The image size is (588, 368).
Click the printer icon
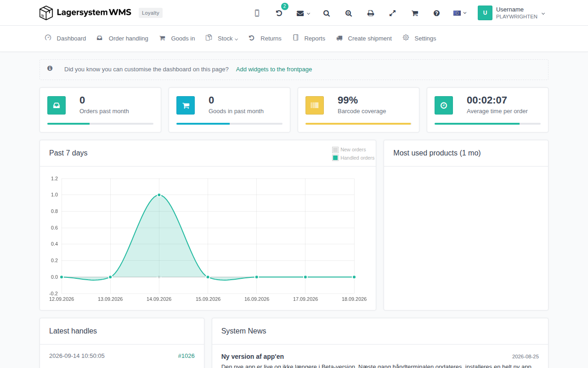coord(371,13)
